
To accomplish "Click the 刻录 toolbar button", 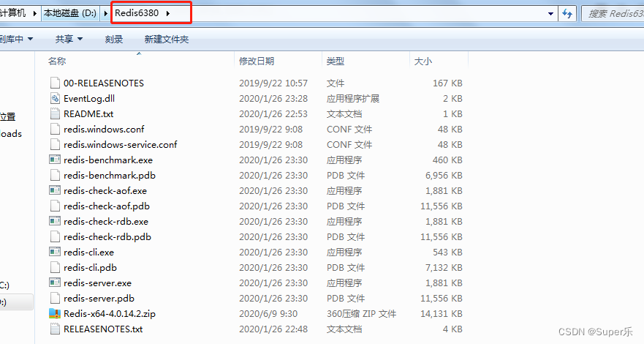I will coord(114,39).
